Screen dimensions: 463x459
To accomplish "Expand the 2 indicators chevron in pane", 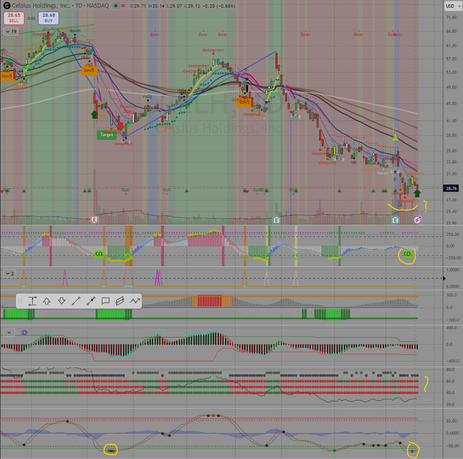I will (9, 274).
